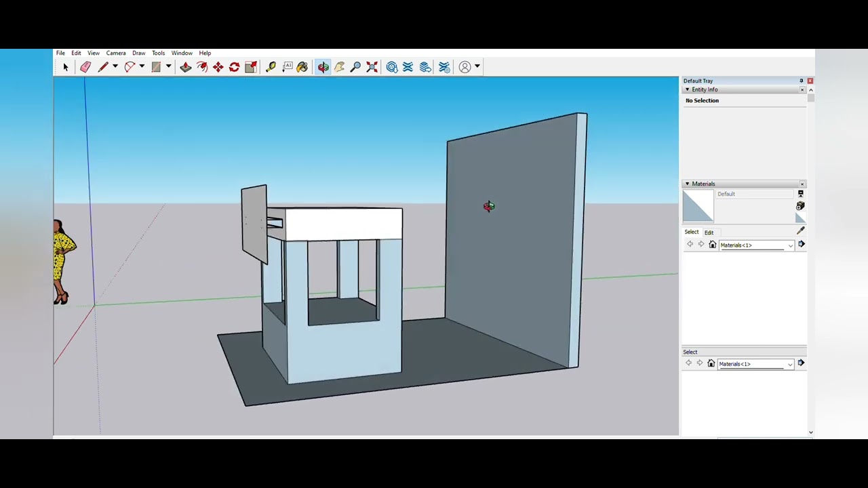The width and height of the screenshot is (868, 488).
Task: Expand the Rectangle tool dropdown arrow
Action: pyautogui.click(x=168, y=67)
